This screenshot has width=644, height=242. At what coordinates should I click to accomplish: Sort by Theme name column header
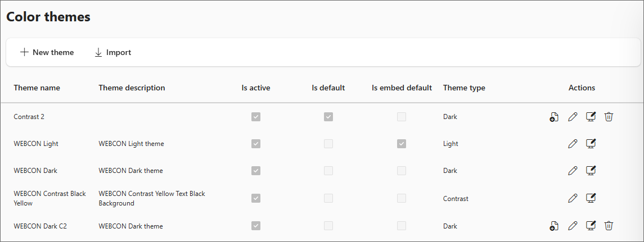[37, 88]
